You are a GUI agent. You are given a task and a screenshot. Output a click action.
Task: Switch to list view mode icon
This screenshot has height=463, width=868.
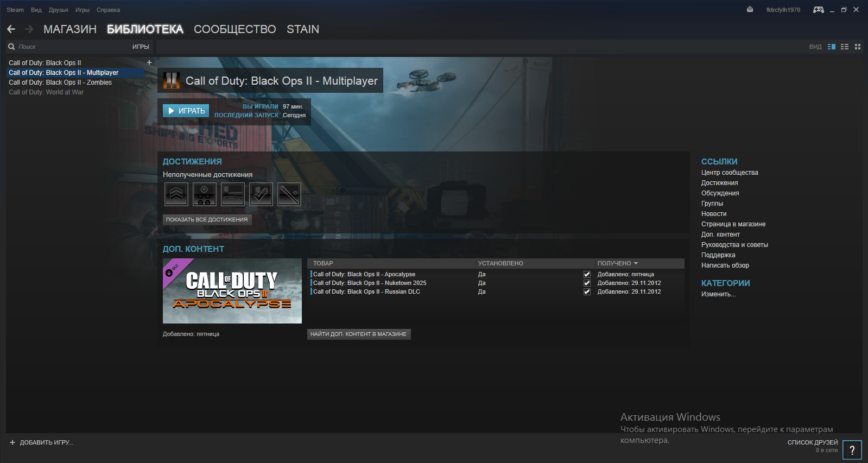click(845, 47)
